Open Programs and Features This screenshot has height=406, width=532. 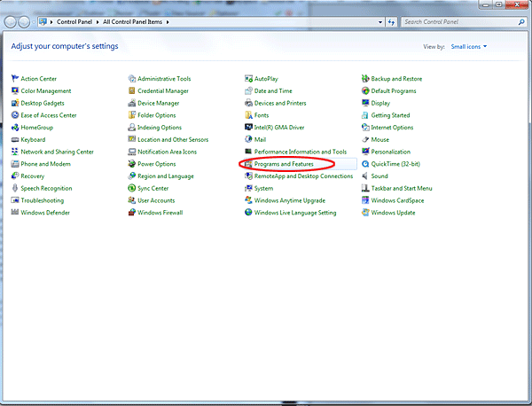pos(284,164)
